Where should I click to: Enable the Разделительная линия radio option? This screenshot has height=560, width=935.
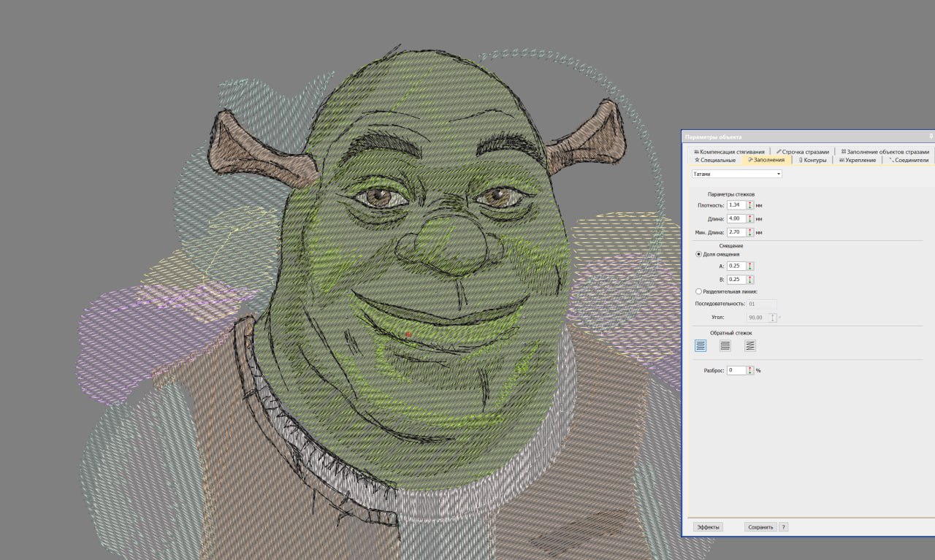(698, 291)
